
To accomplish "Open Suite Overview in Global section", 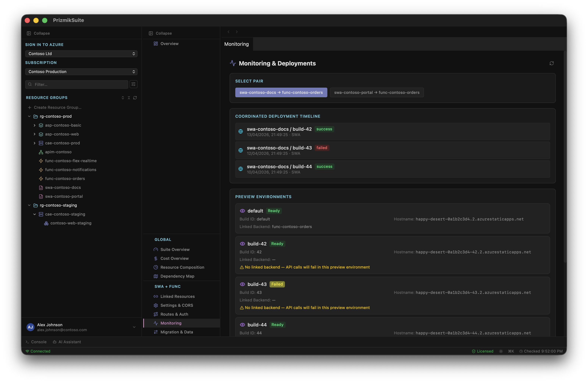I will (x=182, y=249).
